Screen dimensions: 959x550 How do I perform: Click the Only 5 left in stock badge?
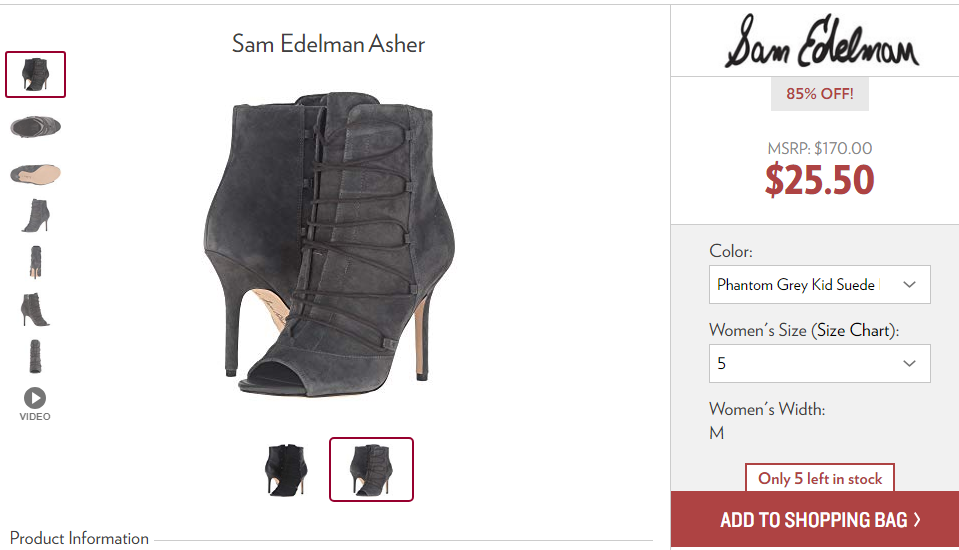tap(820, 478)
